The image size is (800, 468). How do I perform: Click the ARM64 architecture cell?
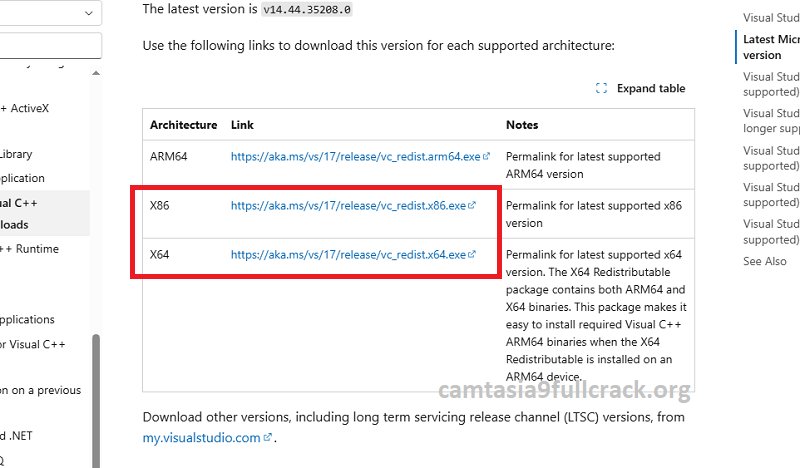[168, 156]
